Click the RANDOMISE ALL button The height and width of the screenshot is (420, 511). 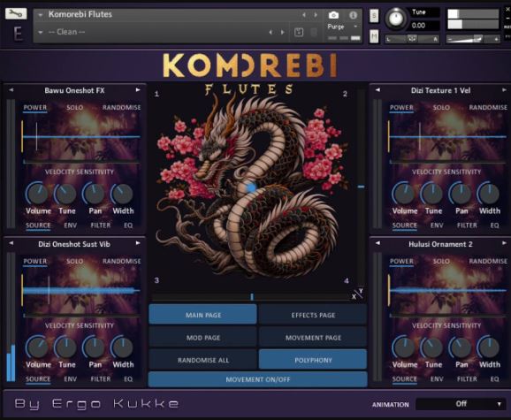202,360
